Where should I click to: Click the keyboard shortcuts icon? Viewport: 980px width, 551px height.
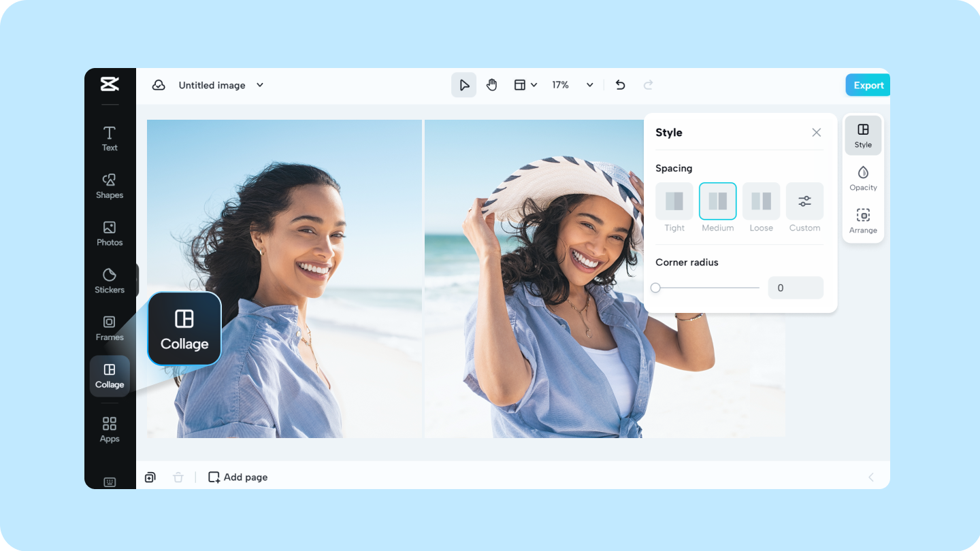point(110,482)
